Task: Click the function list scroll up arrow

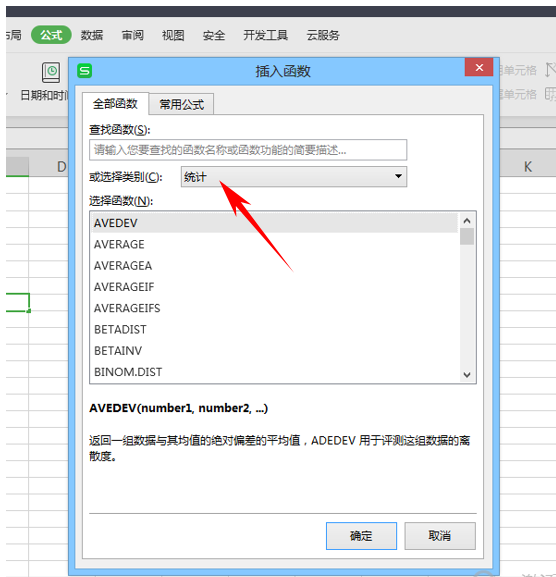Action: pyautogui.click(x=467, y=221)
